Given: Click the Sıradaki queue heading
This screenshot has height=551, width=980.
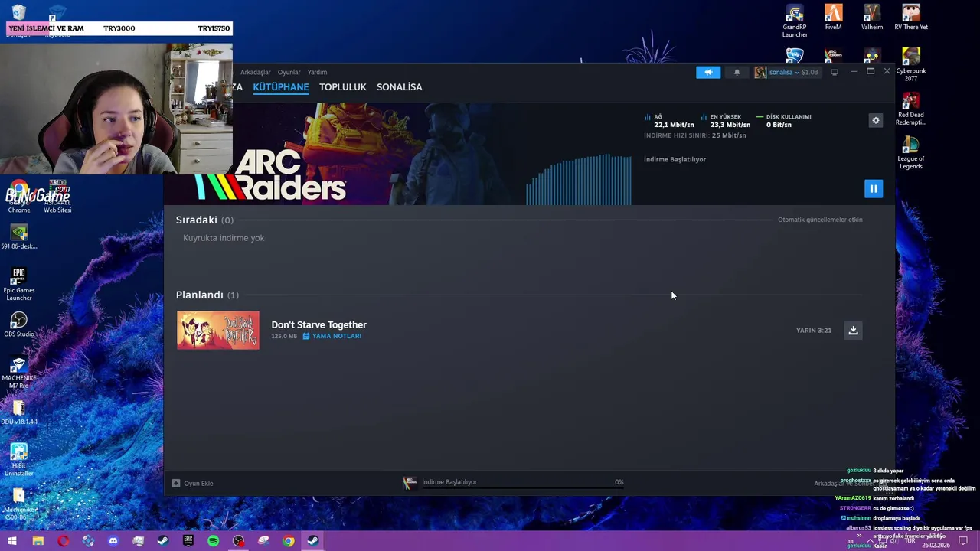Looking at the screenshot, I should [x=197, y=220].
